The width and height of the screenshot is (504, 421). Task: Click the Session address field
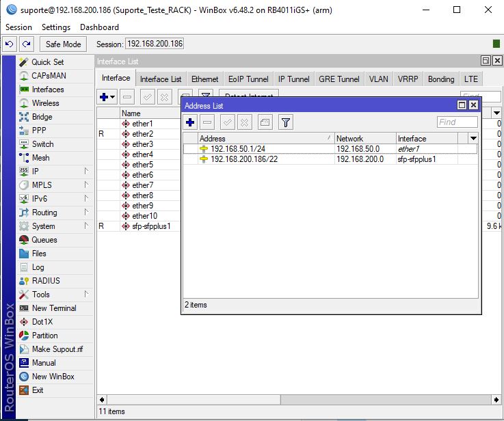pyautogui.click(x=155, y=44)
